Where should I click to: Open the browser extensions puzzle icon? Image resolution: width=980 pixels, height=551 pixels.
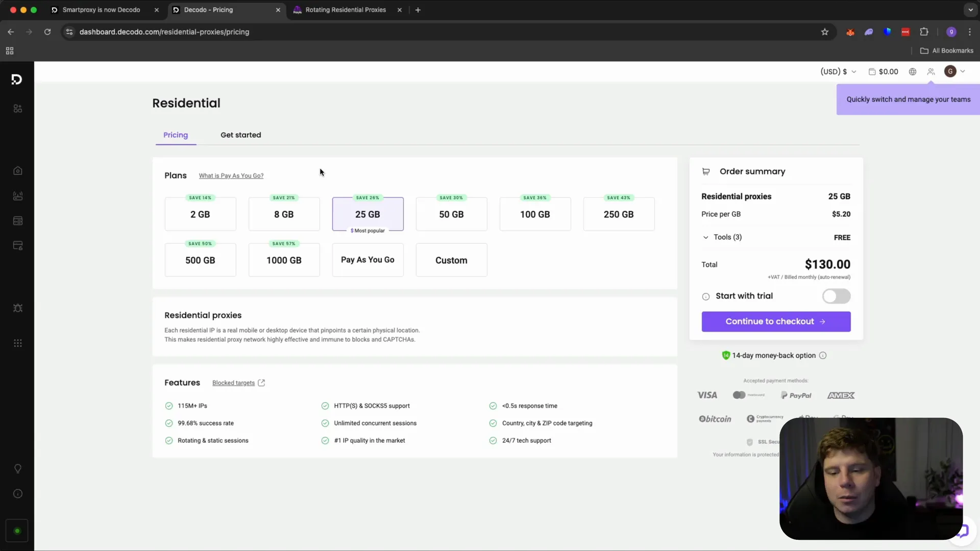(x=924, y=32)
